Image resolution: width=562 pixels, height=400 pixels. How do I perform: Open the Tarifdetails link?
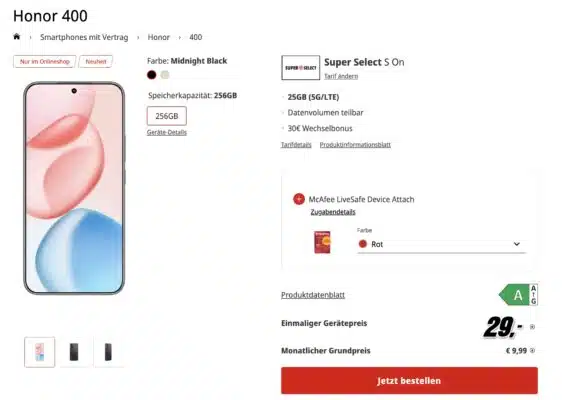[296, 145]
